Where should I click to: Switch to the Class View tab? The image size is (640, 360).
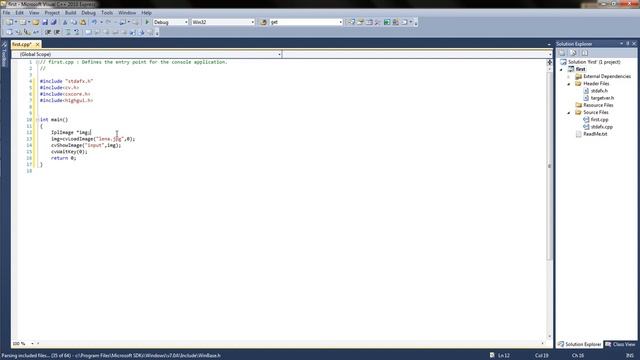(620, 344)
